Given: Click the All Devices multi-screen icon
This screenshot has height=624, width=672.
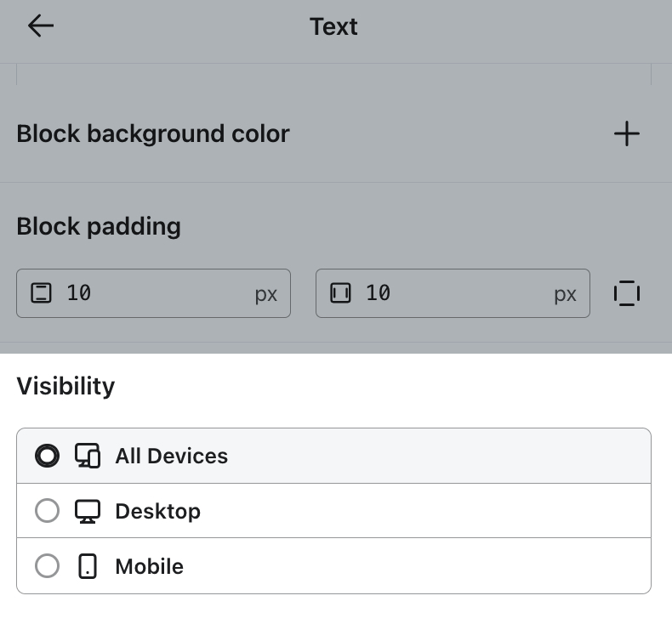Looking at the screenshot, I should pos(88,456).
